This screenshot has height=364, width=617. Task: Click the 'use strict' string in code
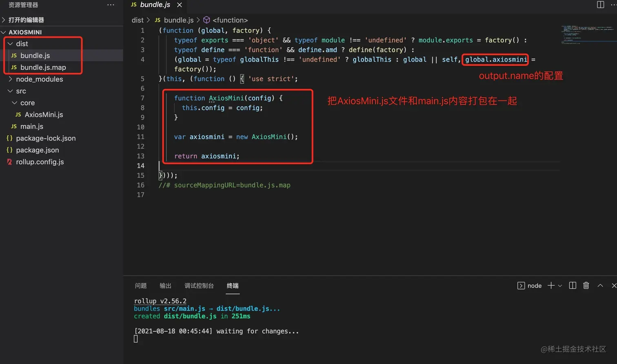[271, 79]
